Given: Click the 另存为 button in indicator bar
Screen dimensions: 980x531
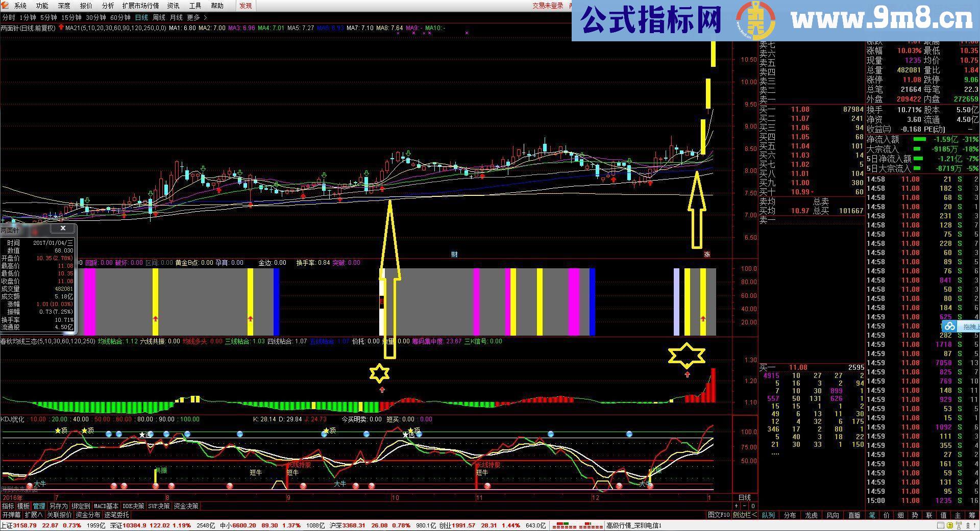Looking at the screenshot, I should [x=58, y=506].
